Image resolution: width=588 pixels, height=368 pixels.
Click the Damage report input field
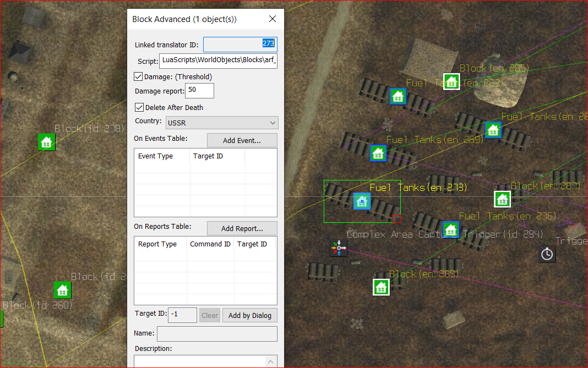[200, 91]
